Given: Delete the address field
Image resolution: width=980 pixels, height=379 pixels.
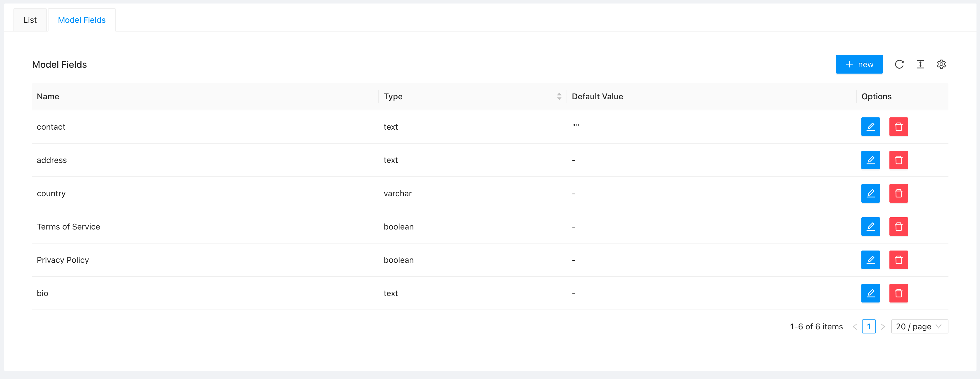Looking at the screenshot, I should 898,160.
